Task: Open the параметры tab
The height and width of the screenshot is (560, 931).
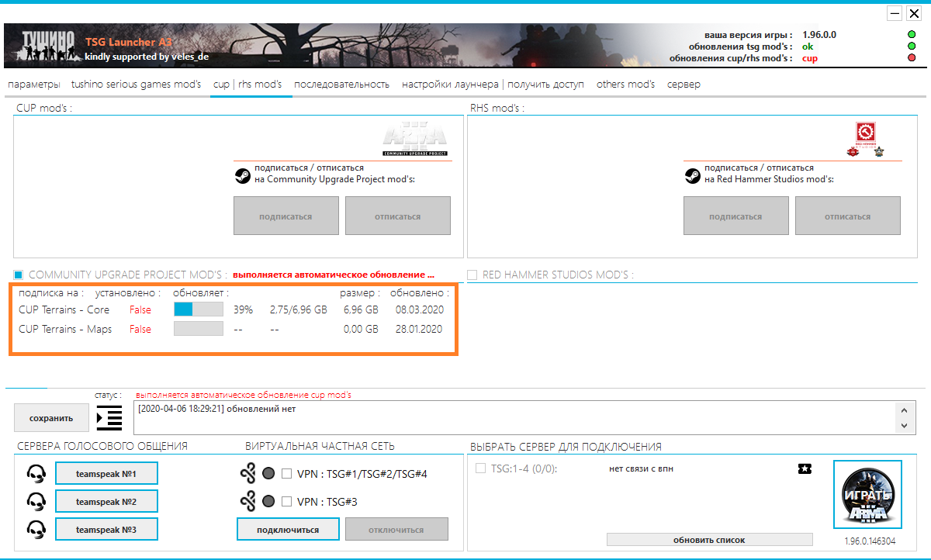Action: 33,84
